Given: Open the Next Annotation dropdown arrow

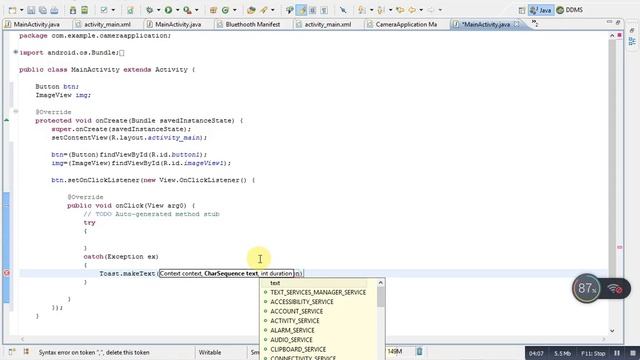Looking at the screenshot, I should click(371, 10).
